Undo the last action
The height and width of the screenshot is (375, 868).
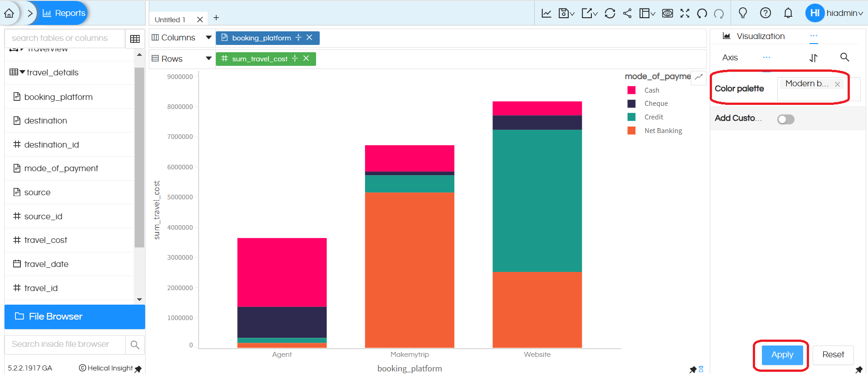pos(702,13)
